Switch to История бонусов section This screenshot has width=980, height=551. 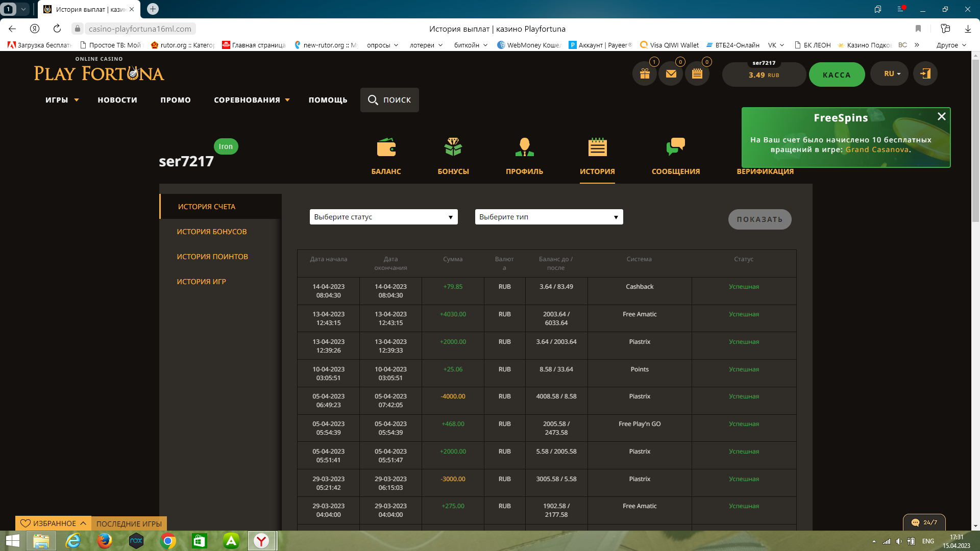(x=211, y=232)
